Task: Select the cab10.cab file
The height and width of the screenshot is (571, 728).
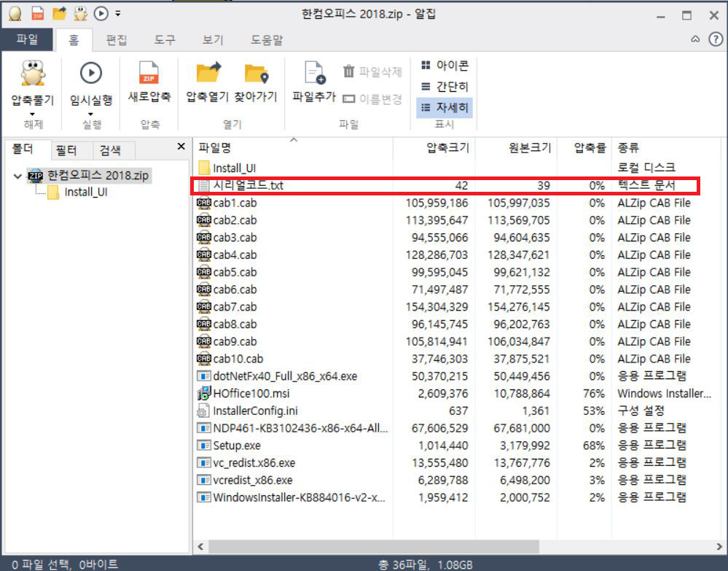Action: pyautogui.click(x=230, y=359)
